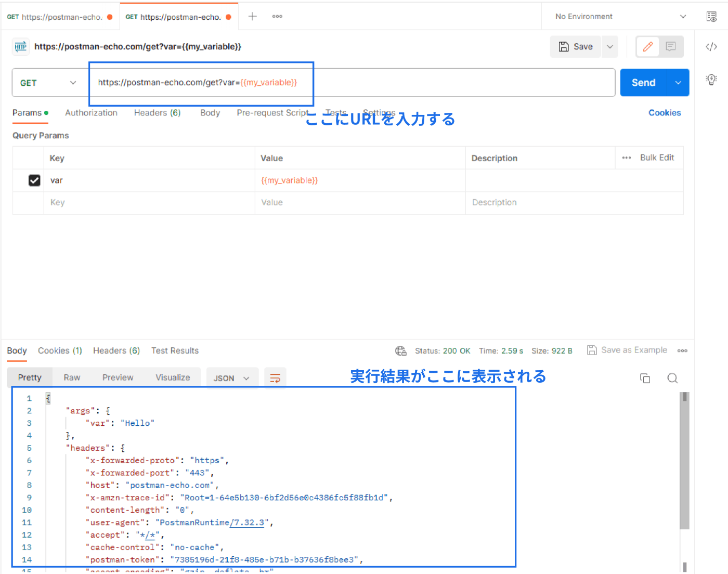Click the Status: 200 OK text
This screenshot has width=728, height=574.
(443, 351)
